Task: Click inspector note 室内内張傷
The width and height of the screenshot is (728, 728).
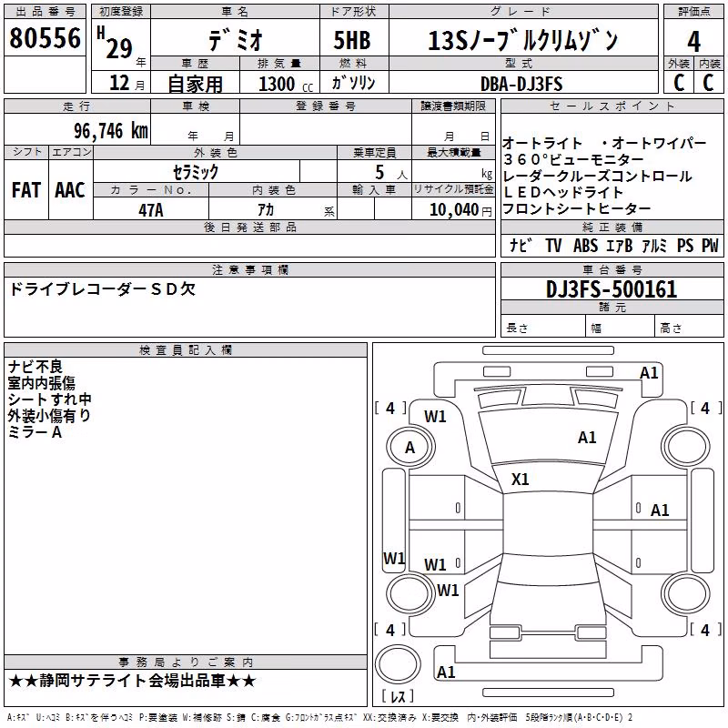Action: click(x=41, y=383)
